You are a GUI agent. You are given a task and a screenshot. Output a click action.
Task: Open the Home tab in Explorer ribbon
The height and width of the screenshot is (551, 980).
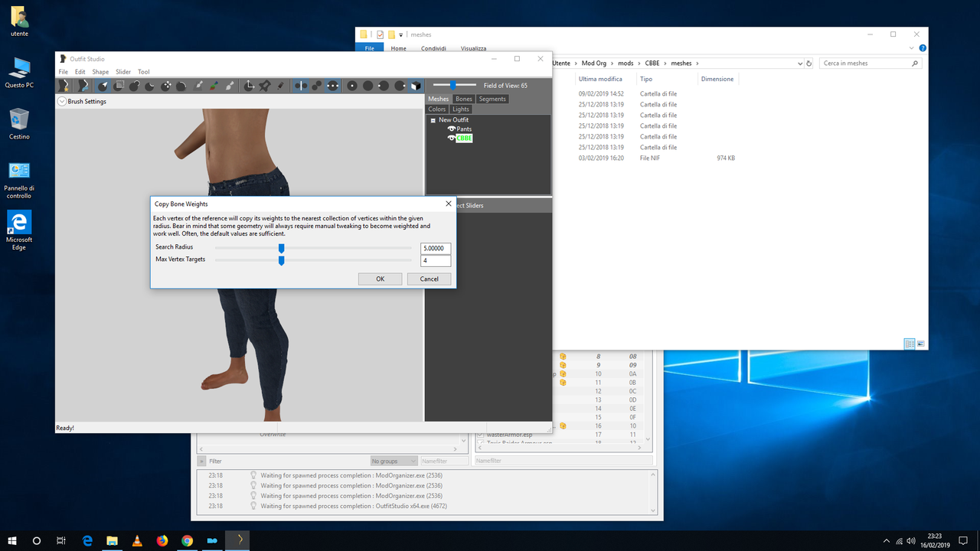398,48
